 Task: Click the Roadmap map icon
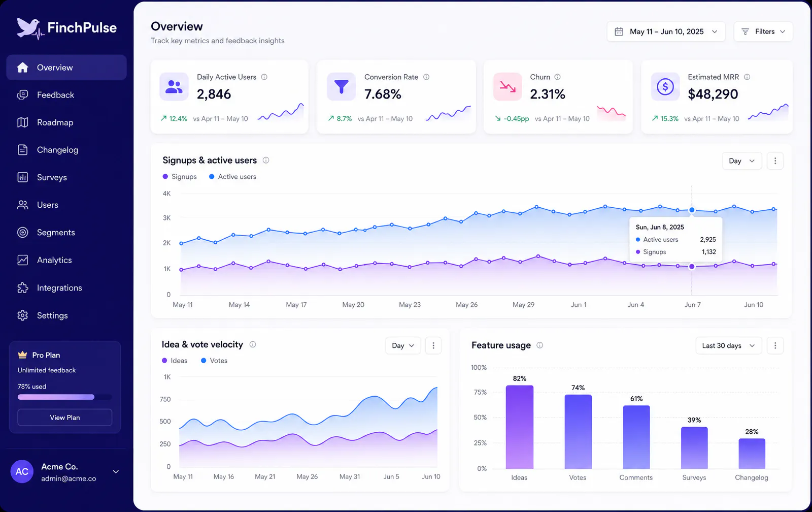(22, 122)
